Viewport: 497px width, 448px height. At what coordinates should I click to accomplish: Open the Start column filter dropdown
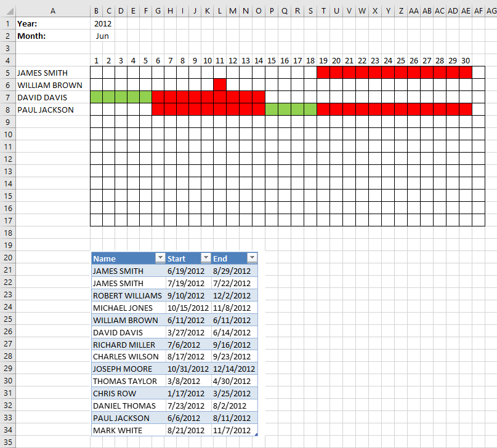[x=205, y=258]
